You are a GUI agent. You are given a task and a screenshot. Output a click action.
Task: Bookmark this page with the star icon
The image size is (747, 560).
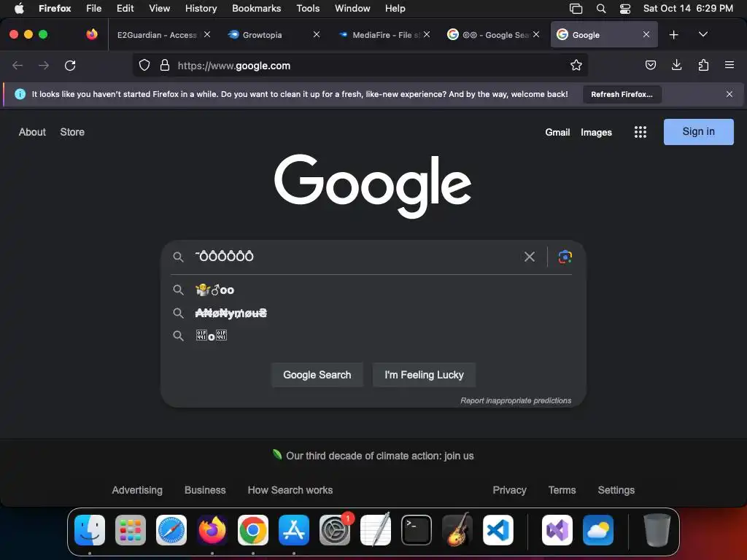tap(576, 65)
